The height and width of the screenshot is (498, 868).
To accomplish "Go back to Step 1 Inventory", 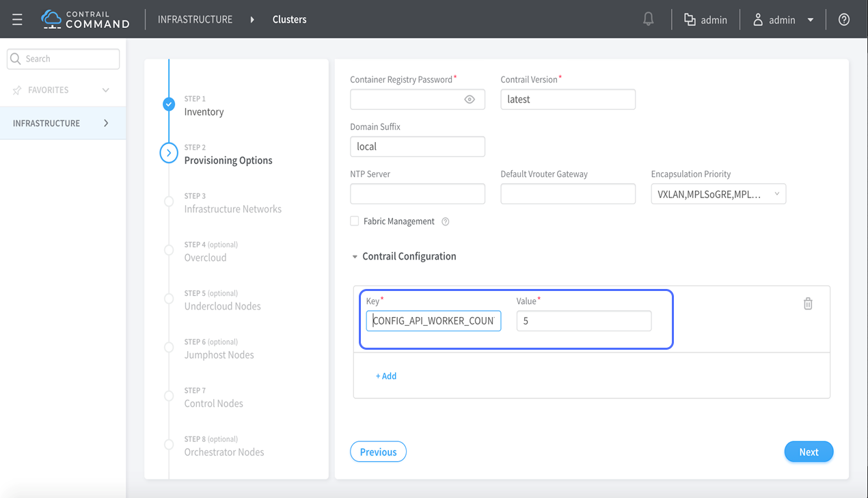I will click(204, 112).
